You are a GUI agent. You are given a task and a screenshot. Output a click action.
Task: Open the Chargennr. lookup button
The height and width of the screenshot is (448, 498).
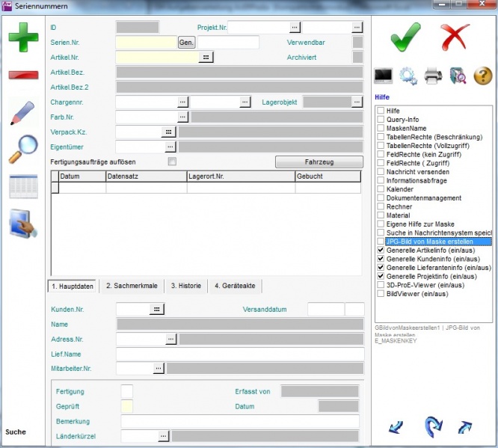pyautogui.click(x=182, y=102)
